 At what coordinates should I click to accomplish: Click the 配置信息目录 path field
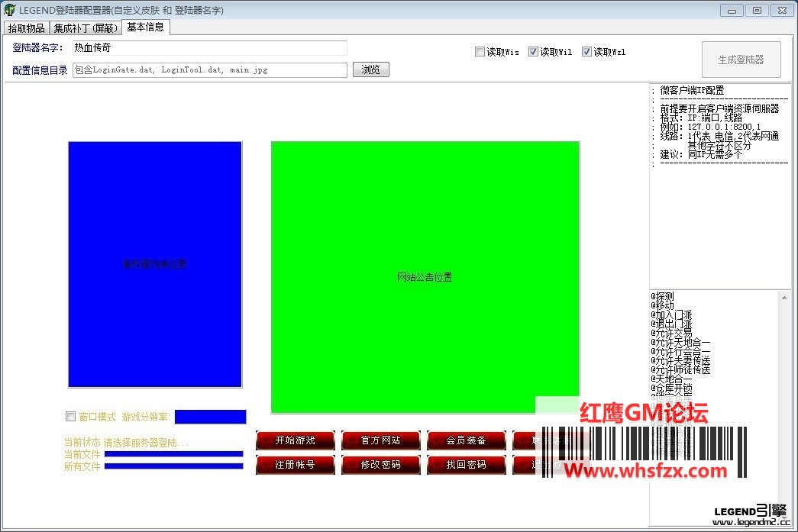pos(209,70)
